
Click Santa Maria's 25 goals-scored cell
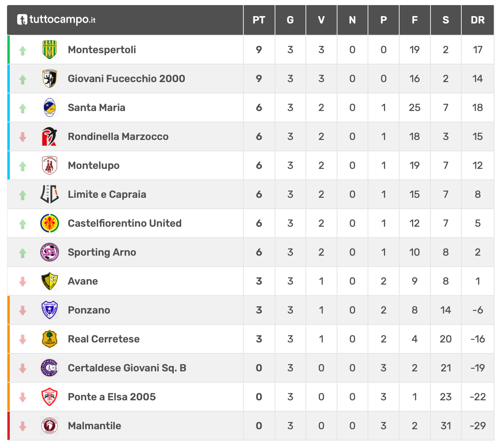[415, 108]
